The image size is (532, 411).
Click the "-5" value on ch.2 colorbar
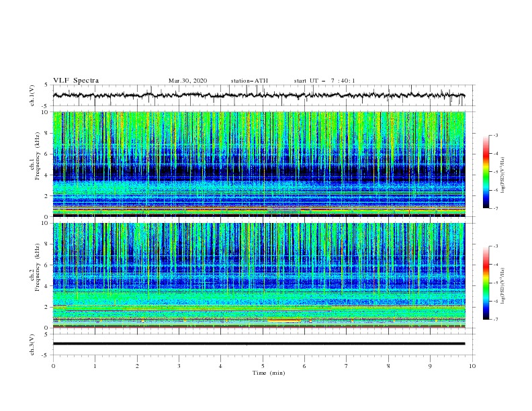pos(496,283)
